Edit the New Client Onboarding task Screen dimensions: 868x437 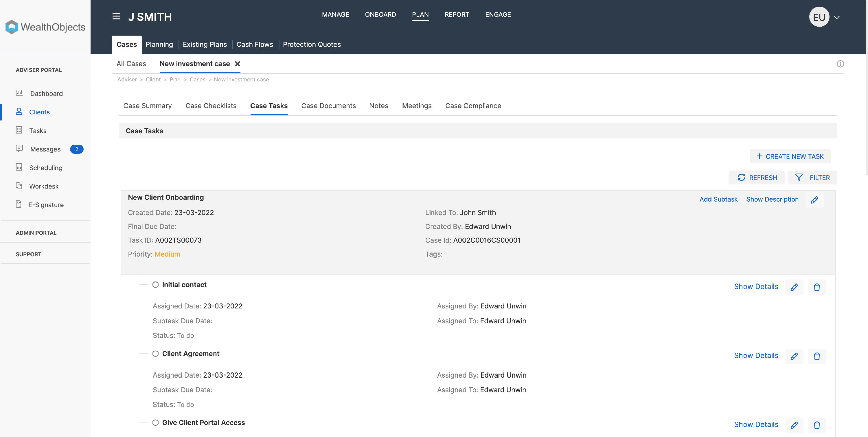pyautogui.click(x=814, y=200)
